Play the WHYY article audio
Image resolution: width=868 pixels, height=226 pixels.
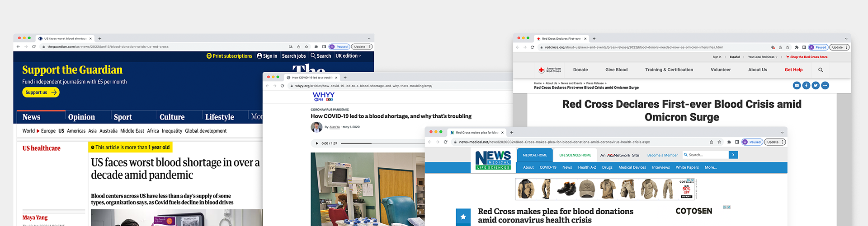point(317,143)
